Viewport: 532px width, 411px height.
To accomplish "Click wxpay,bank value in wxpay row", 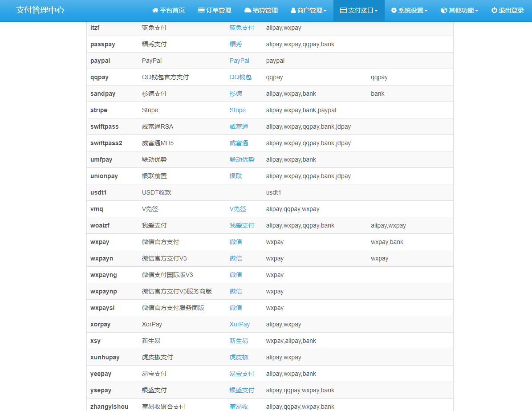I will pos(387,242).
